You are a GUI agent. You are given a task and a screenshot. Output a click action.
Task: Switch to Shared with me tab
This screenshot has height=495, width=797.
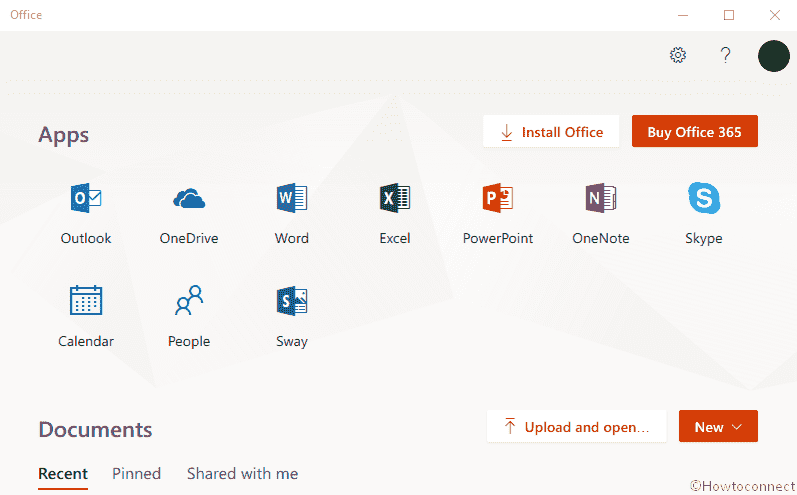pyautogui.click(x=242, y=474)
